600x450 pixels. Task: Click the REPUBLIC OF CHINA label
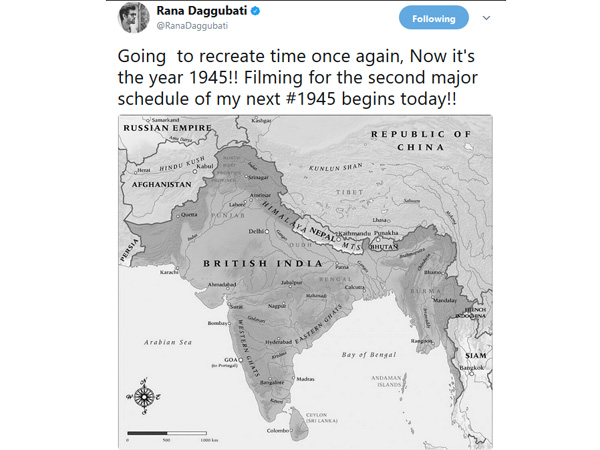(x=421, y=140)
